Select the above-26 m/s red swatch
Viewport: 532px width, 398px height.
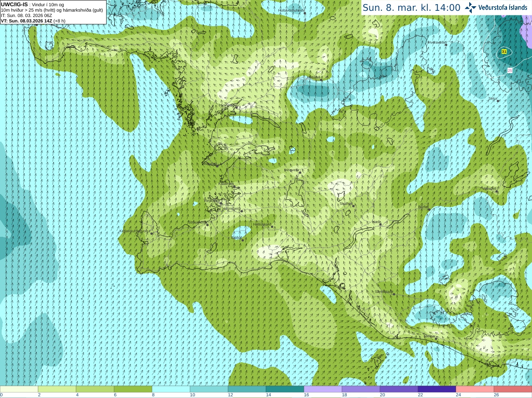point(513,389)
